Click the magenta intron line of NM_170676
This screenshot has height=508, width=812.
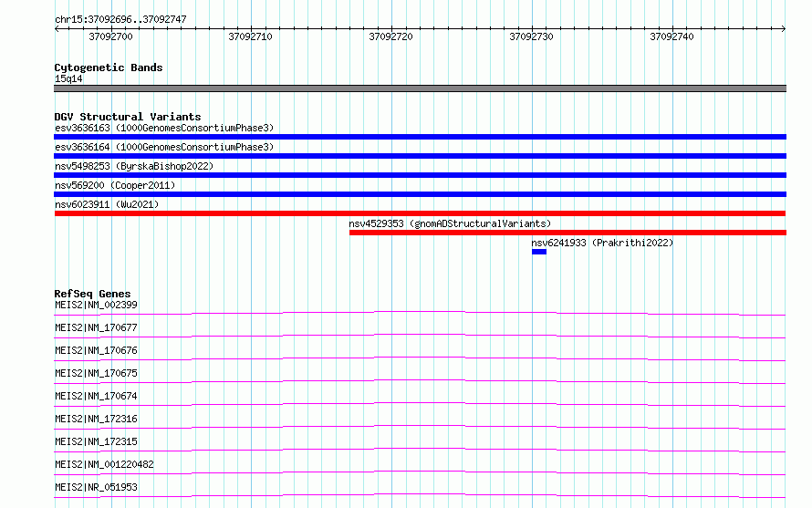420,358
